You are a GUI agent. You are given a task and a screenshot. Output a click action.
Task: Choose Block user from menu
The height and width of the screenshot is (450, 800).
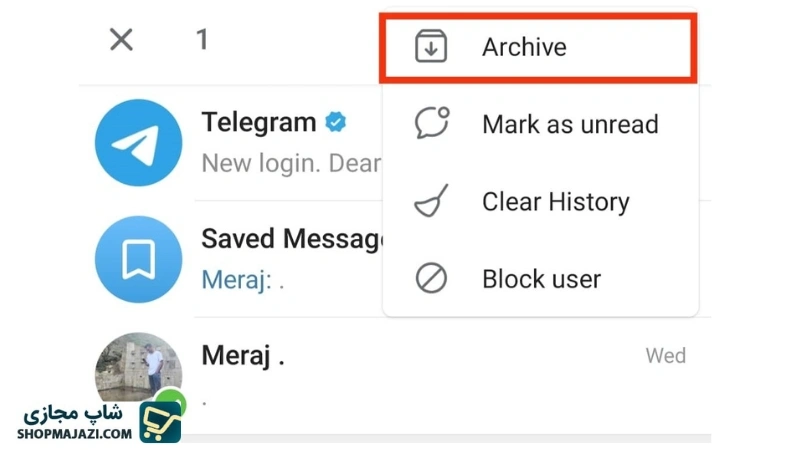pyautogui.click(x=541, y=278)
